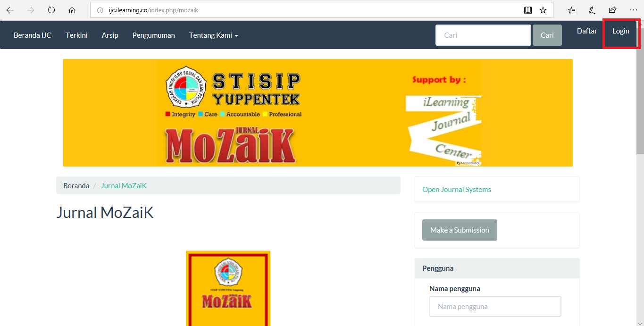Image resolution: width=644 pixels, height=326 pixels.
Task: Open the Arsip menu item
Action: pos(110,35)
